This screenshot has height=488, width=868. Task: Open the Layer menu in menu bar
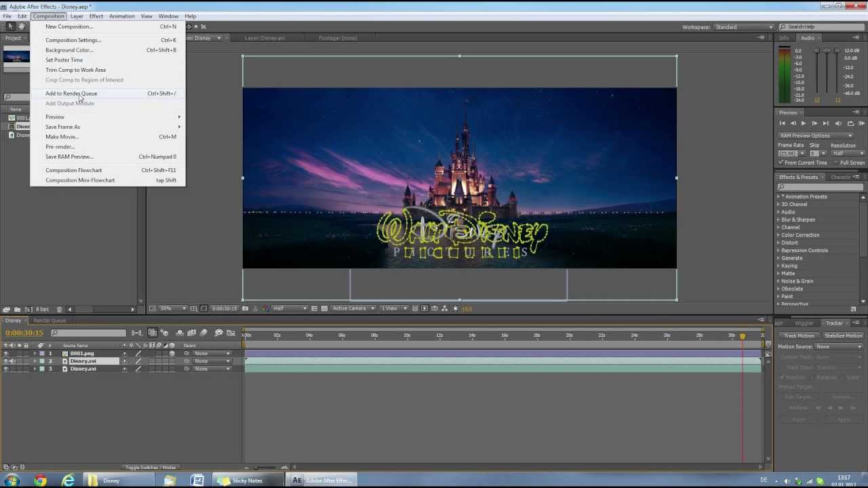coord(77,16)
